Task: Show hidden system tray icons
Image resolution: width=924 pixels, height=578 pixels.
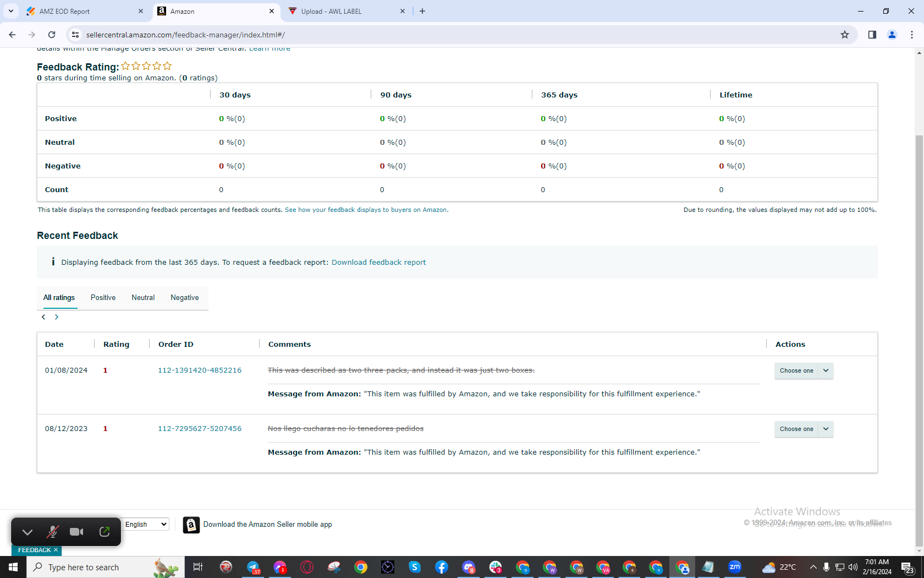Action: click(x=813, y=567)
